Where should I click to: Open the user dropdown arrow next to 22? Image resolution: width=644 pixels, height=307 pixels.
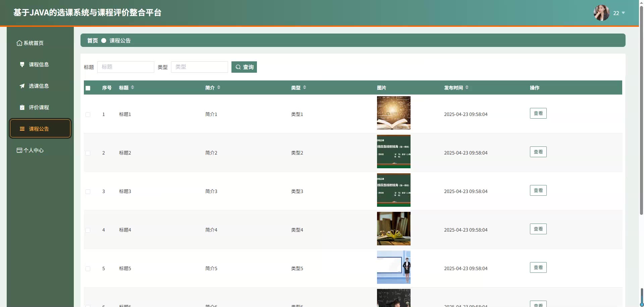(623, 13)
